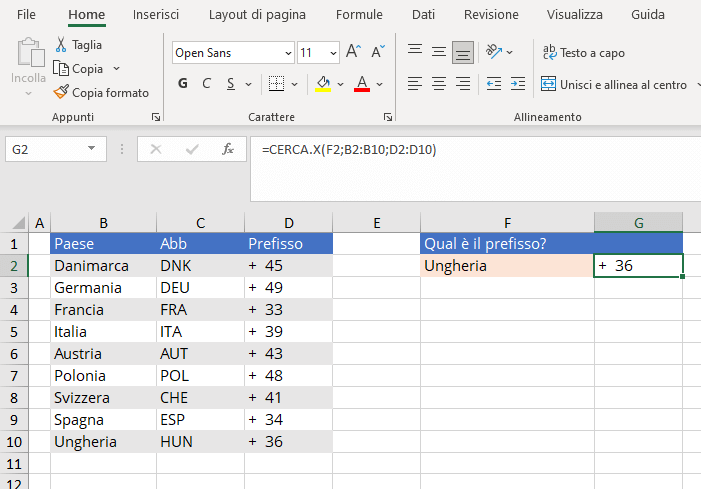Click the G2 name box field
Viewport: 701px width, 489px height.
point(47,149)
